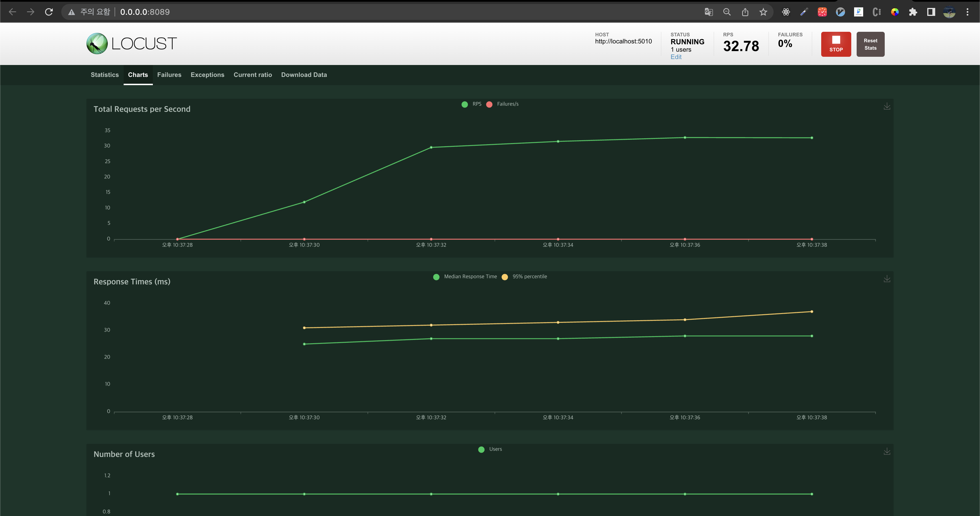The height and width of the screenshot is (516, 980).
Task: Switch to the Statistics tab
Action: (x=105, y=75)
